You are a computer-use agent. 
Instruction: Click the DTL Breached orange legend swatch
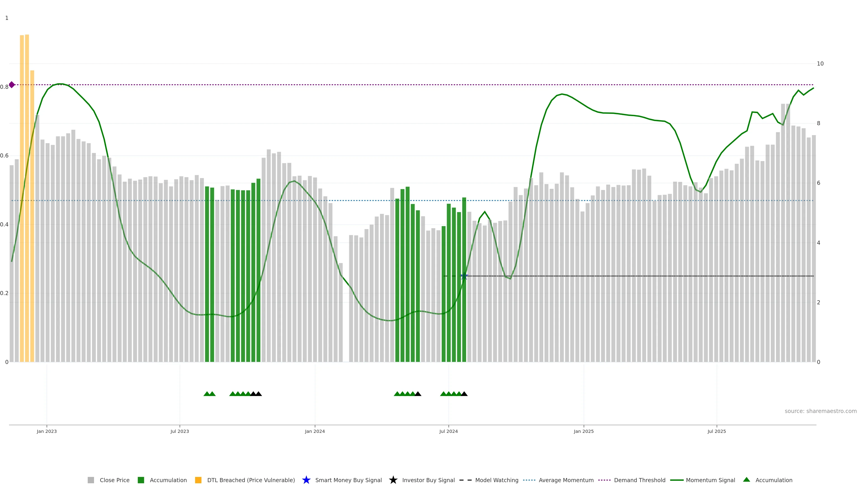coord(198,480)
